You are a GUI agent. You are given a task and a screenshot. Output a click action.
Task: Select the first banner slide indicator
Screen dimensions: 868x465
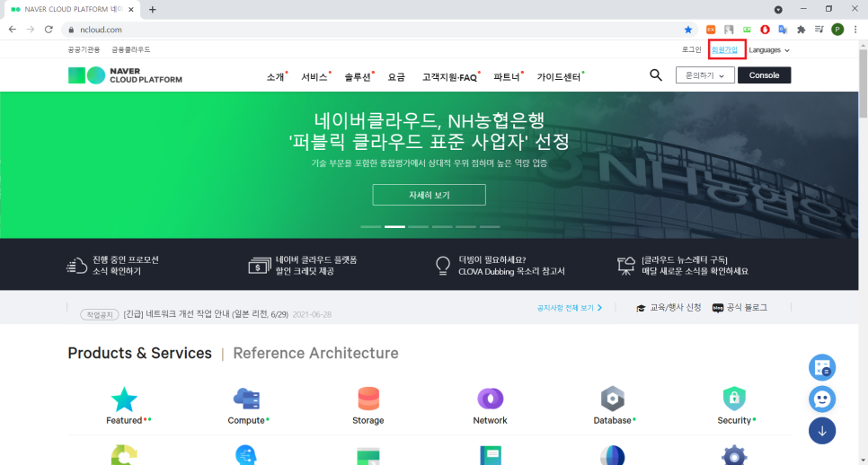click(x=371, y=227)
